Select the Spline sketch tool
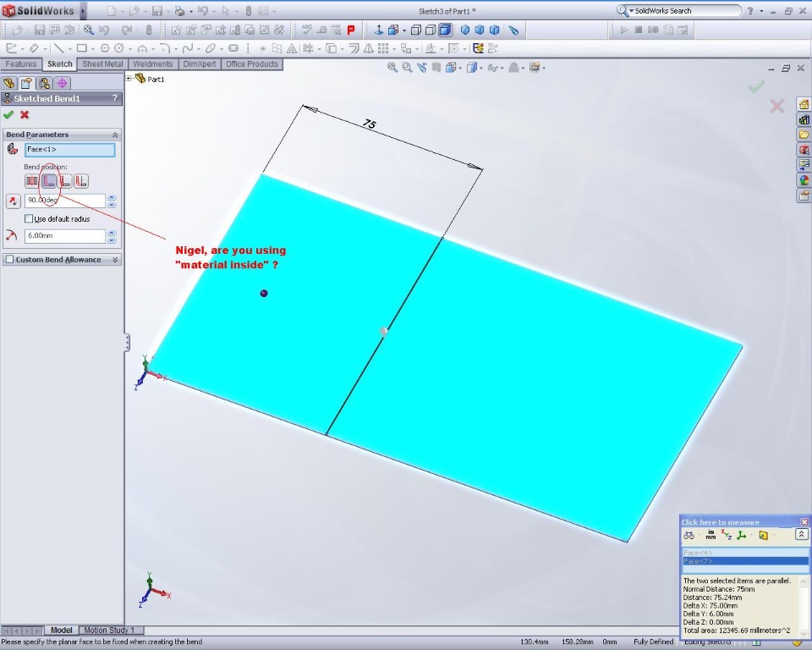This screenshot has height=650, width=812. point(188,48)
